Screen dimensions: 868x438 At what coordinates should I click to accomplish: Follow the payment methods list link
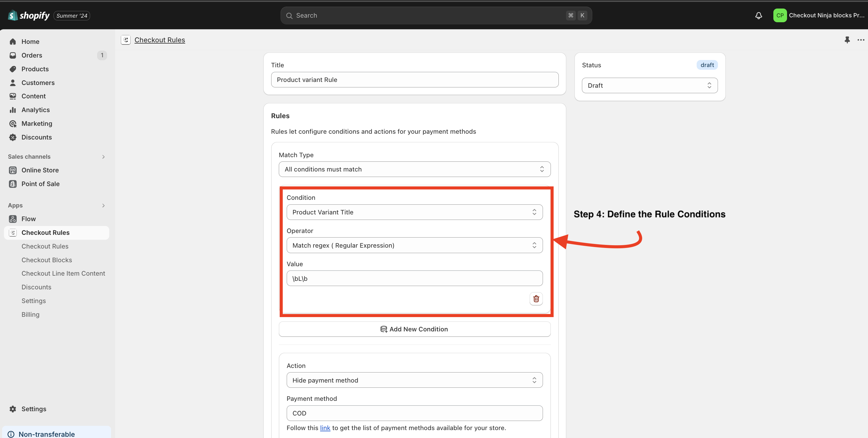tap(325, 428)
